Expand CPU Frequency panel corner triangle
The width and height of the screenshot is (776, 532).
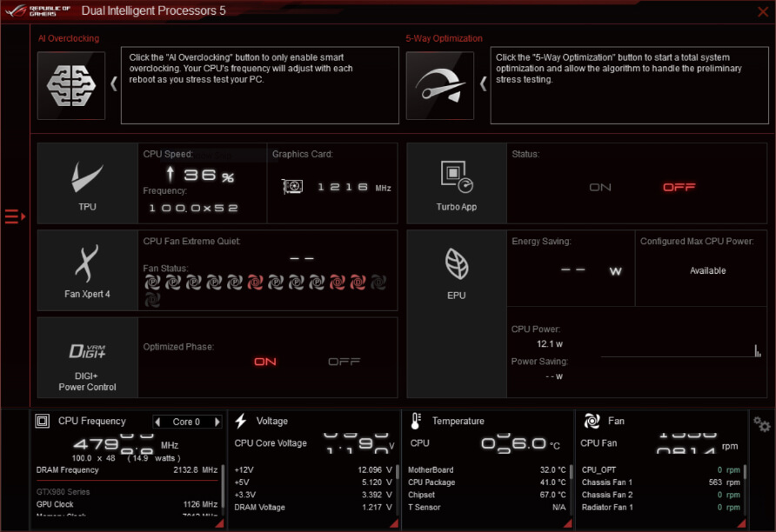pos(219,523)
